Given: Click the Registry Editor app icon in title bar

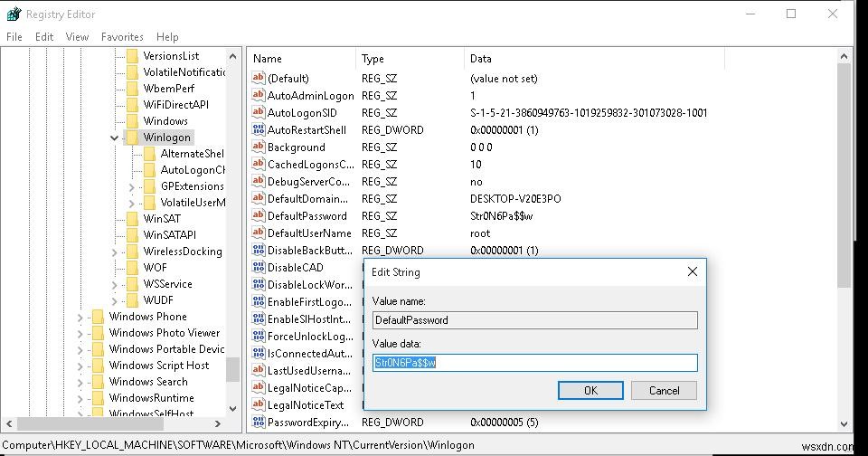Looking at the screenshot, I should 13,14.
